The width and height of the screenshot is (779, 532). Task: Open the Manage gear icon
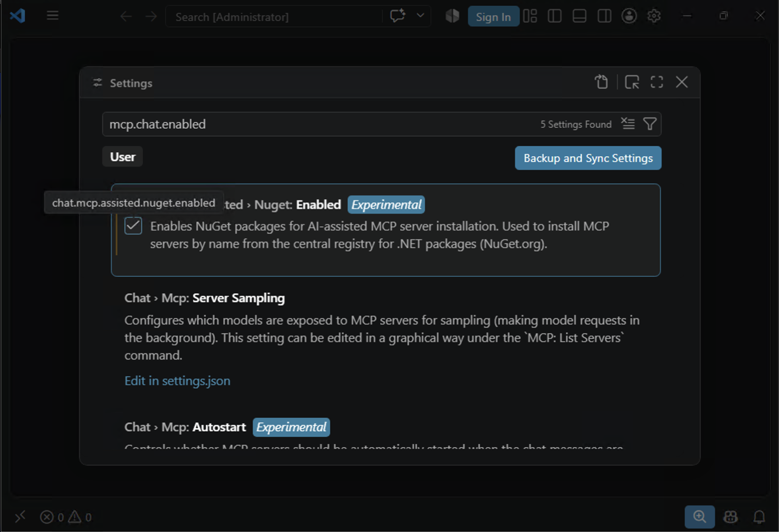pyautogui.click(x=654, y=16)
